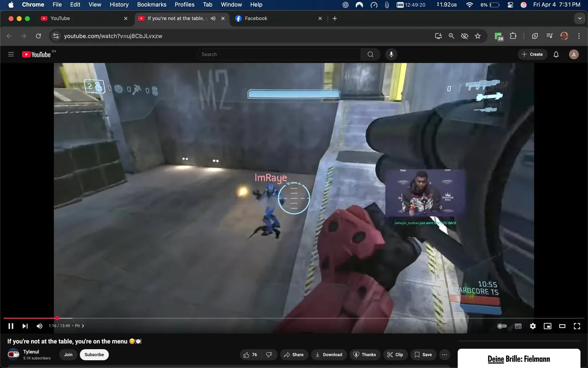The height and width of the screenshot is (368, 588).
Task: Toggle the autoplay switch in the player
Action: click(x=502, y=326)
